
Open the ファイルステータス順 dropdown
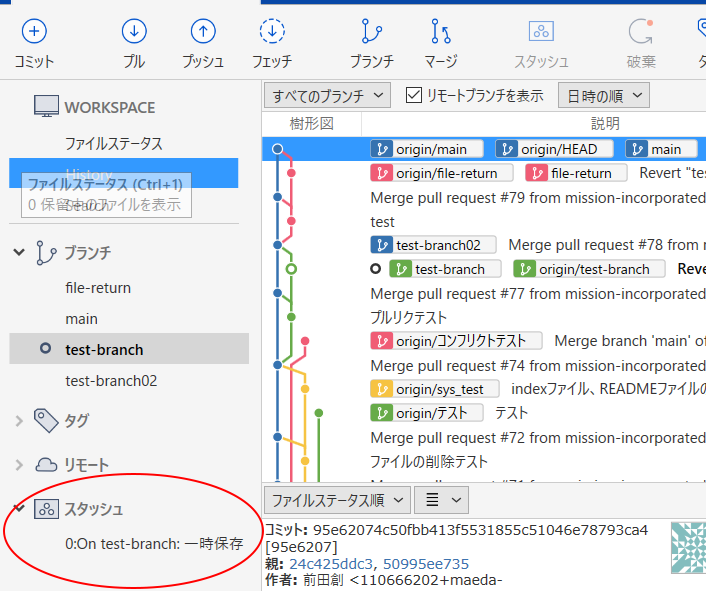(336, 499)
